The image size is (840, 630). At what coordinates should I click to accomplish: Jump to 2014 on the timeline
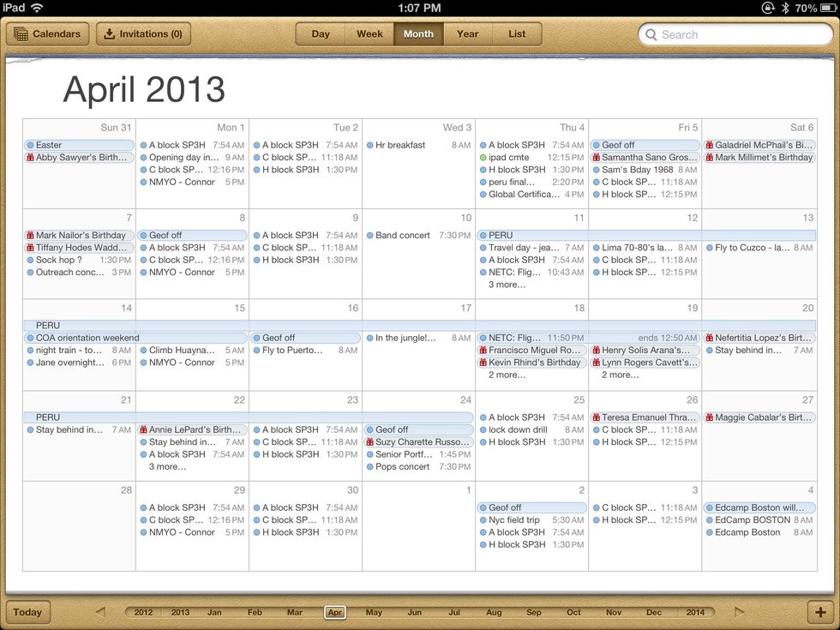point(694,612)
